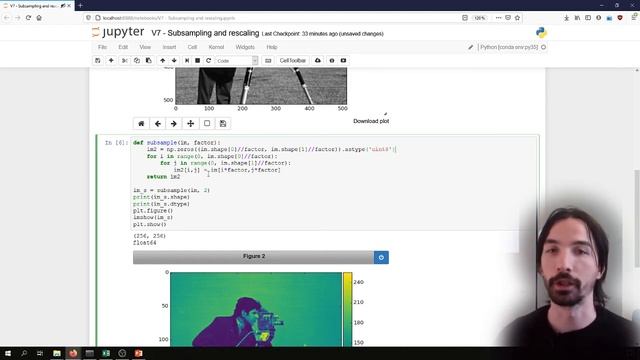Open Task View on the taskbar
The image size is (640, 360).
tap(40, 353)
